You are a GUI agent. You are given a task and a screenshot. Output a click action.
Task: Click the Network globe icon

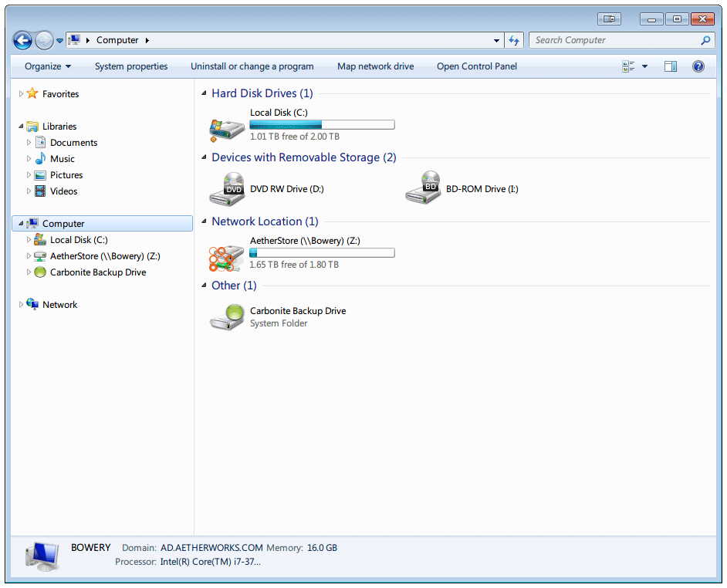pos(32,304)
